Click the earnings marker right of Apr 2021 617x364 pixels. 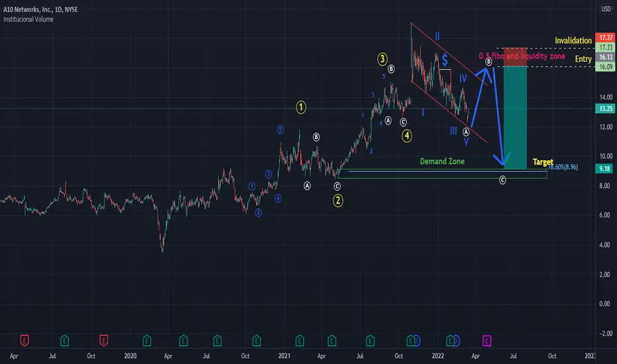pos(332,340)
